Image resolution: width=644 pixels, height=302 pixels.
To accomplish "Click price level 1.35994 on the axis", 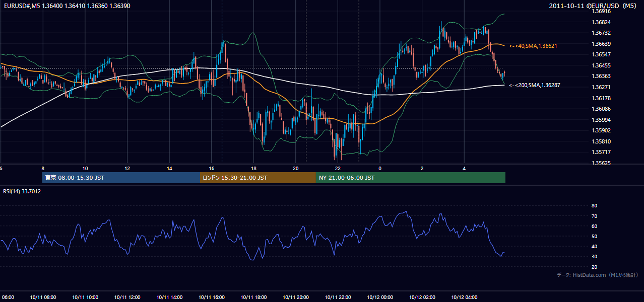I will [601, 120].
